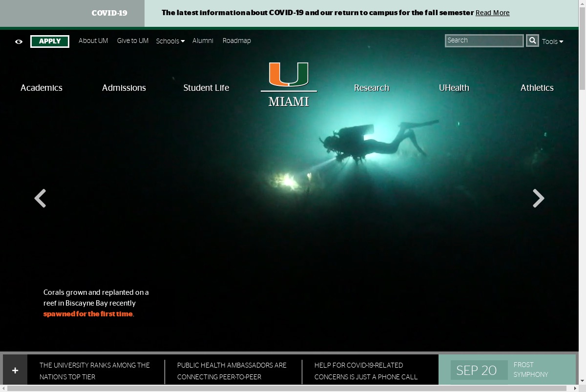This screenshot has height=392, width=586.
Task: Click Read More COVID-19 link
Action: (x=492, y=13)
